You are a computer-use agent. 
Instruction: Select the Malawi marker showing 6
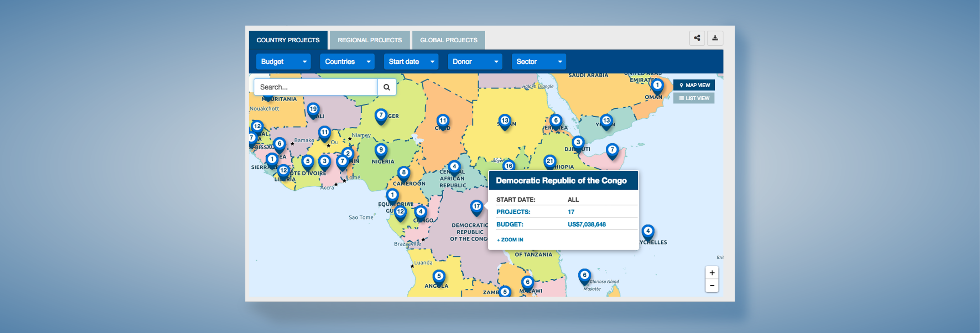pyautogui.click(x=527, y=284)
